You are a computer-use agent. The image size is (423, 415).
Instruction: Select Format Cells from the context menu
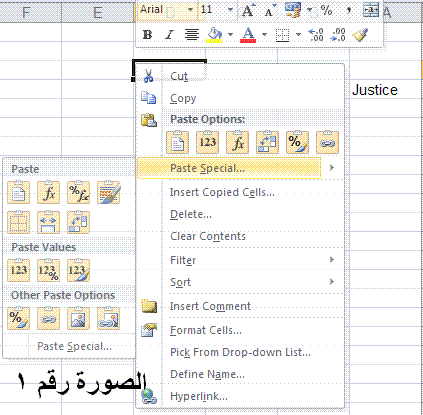point(206,330)
